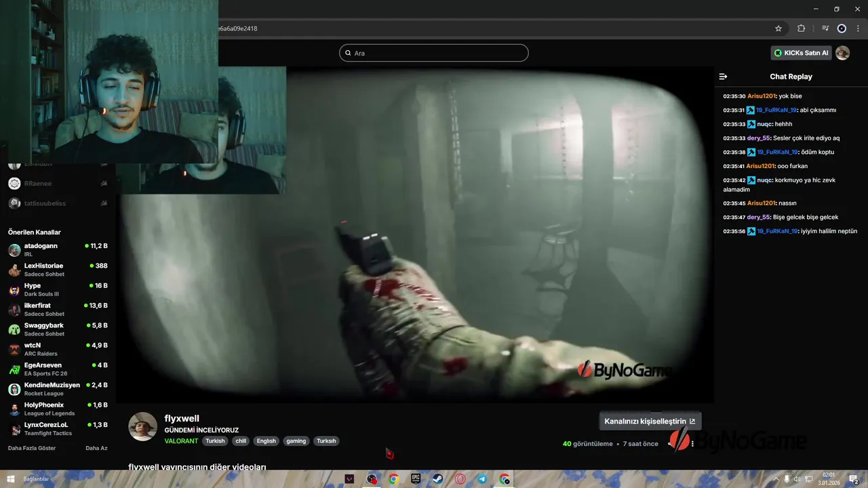868x488 pixels.
Task: Select the chill tag
Action: (x=241, y=441)
